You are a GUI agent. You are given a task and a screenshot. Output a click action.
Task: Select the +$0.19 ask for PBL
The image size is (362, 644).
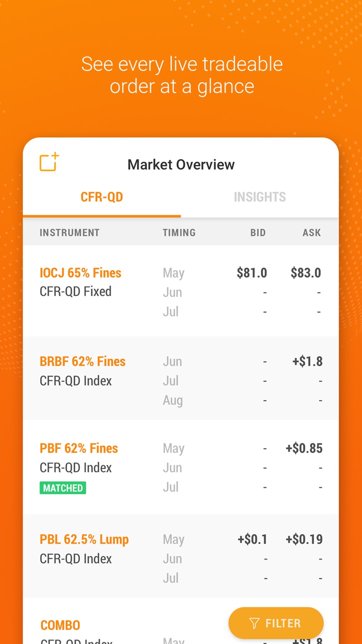(x=304, y=539)
